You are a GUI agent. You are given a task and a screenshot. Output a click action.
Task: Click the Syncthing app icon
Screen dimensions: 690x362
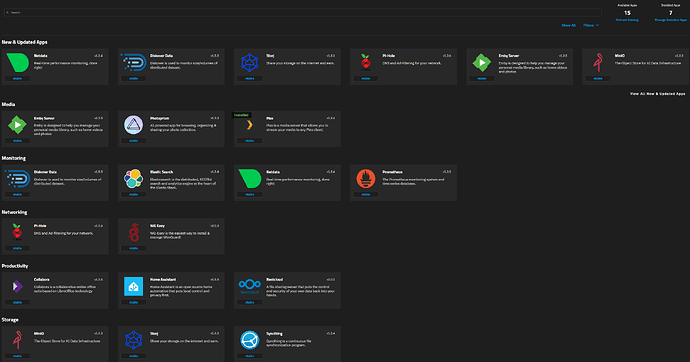pos(250,340)
